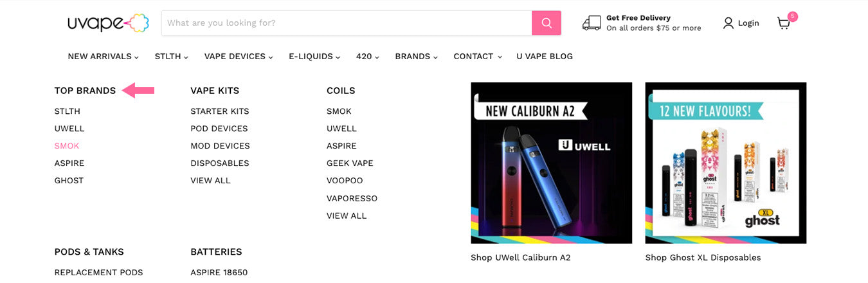
Task: Click the free delivery truck icon
Action: pos(591,23)
